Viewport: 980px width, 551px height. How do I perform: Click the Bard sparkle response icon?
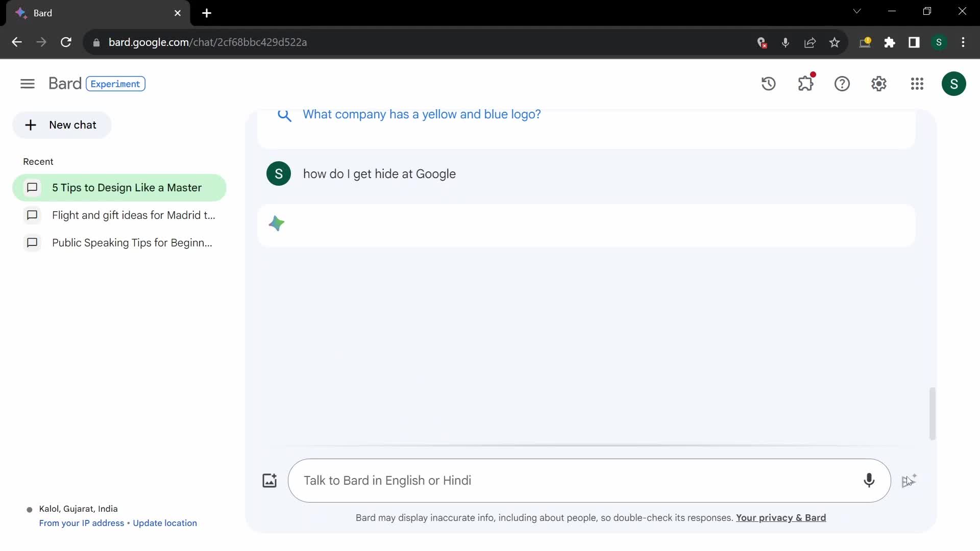tap(276, 223)
